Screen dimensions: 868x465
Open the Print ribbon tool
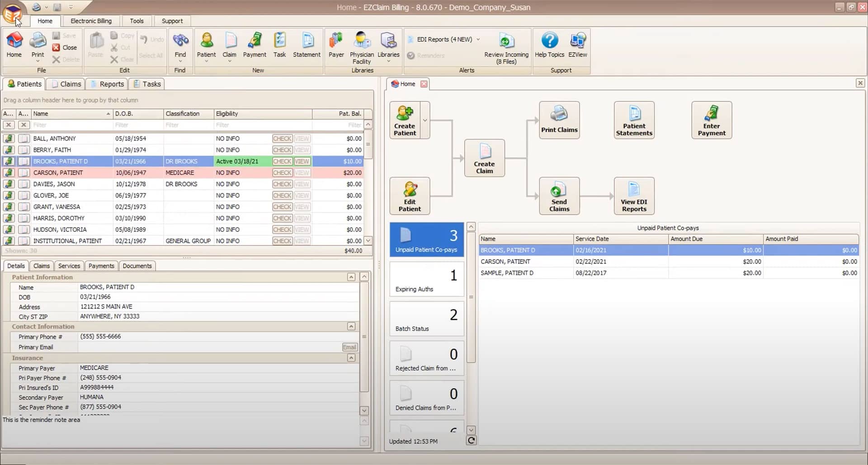pyautogui.click(x=38, y=47)
